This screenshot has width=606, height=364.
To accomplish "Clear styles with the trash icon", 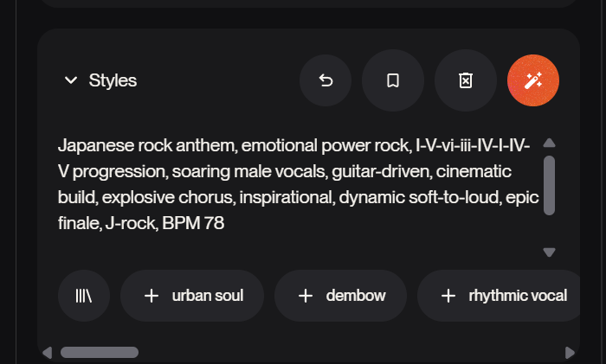I will point(465,80).
